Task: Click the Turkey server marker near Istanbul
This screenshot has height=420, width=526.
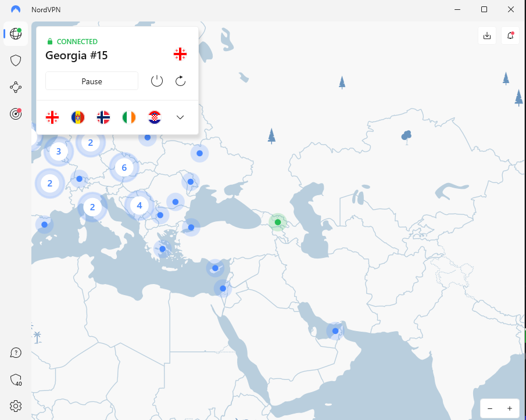Action: [x=191, y=227]
